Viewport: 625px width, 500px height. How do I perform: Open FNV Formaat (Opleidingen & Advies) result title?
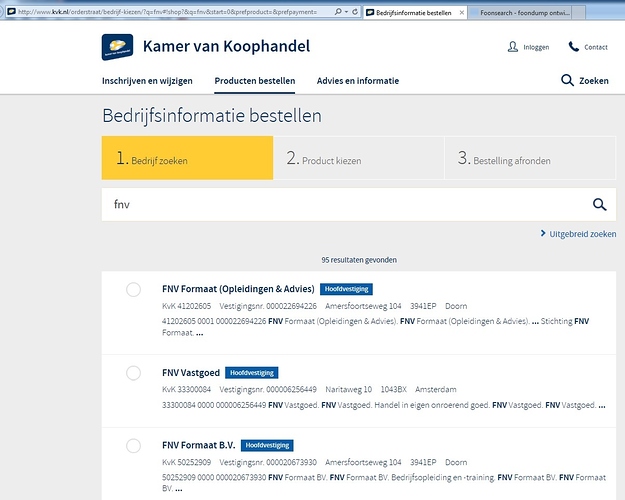pyautogui.click(x=238, y=289)
